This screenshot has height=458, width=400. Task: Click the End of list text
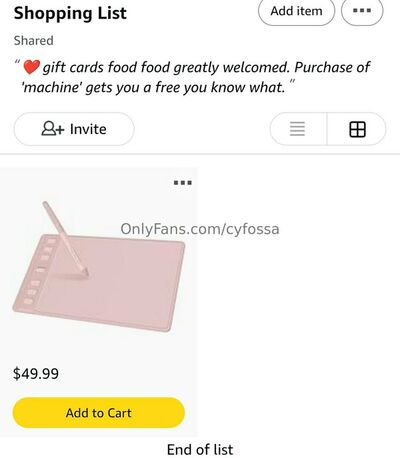200,450
